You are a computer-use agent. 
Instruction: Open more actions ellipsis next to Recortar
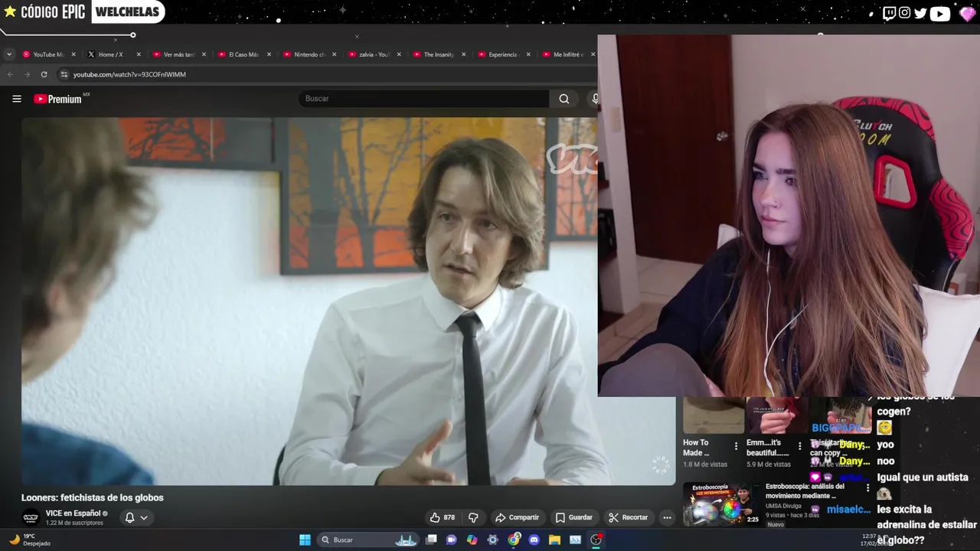(667, 517)
